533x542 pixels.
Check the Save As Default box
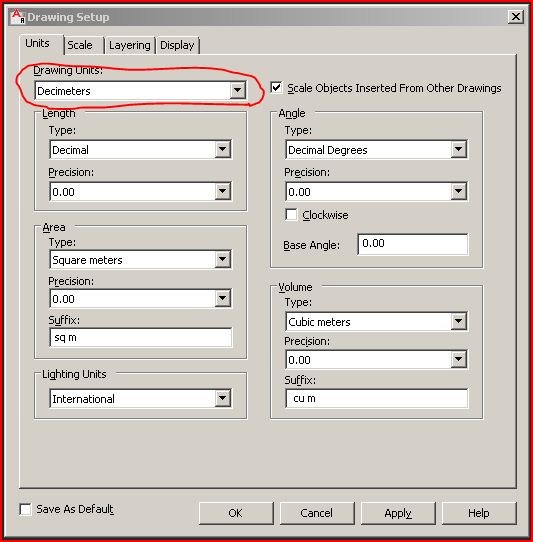(x=26, y=509)
